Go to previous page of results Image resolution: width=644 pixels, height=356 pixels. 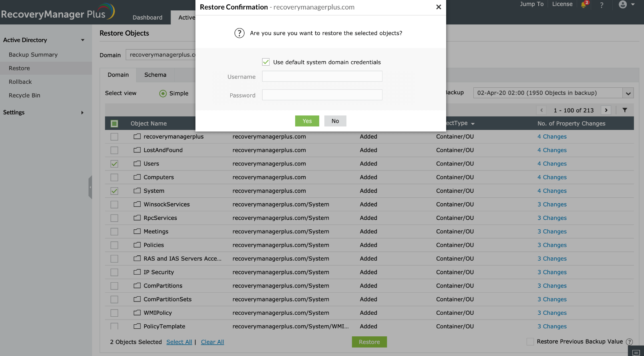[x=541, y=110]
